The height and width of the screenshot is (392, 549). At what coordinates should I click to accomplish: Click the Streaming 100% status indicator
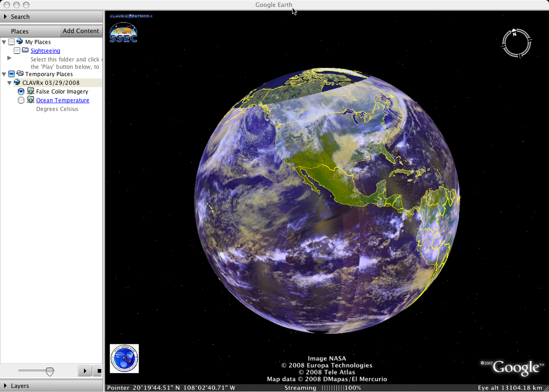(323, 388)
